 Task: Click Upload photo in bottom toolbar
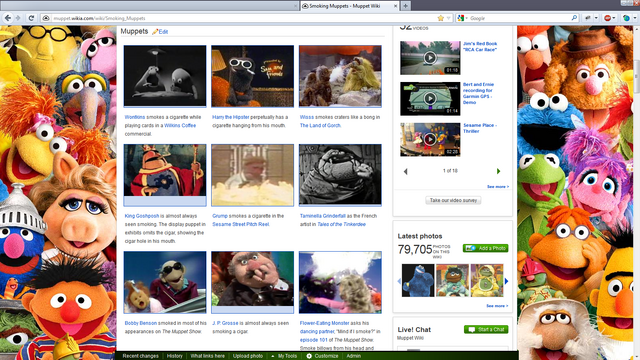coord(248,356)
